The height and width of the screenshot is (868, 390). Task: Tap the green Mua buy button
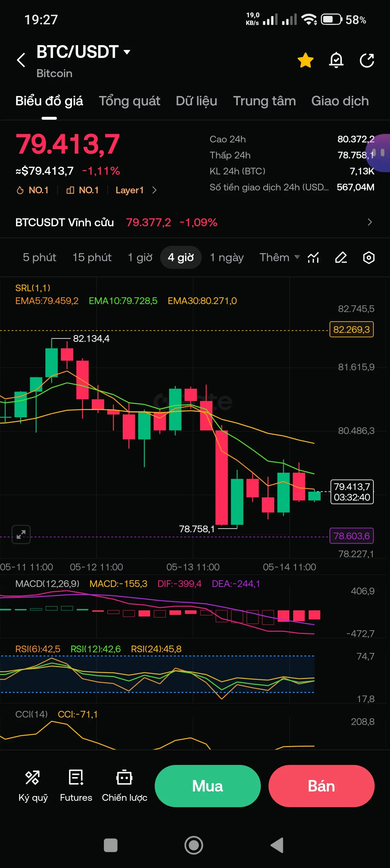click(x=207, y=786)
